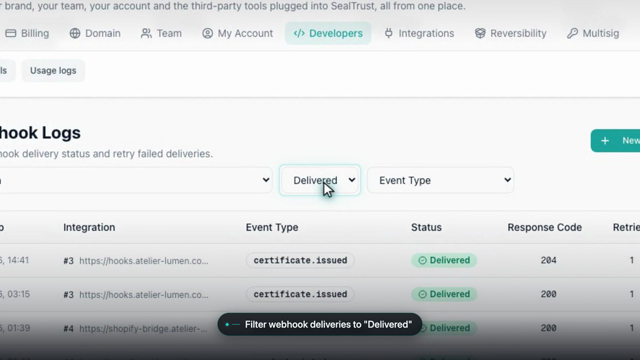This screenshot has width=640, height=360.
Task: Open the Event Type filter dropdown
Action: point(440,180)
